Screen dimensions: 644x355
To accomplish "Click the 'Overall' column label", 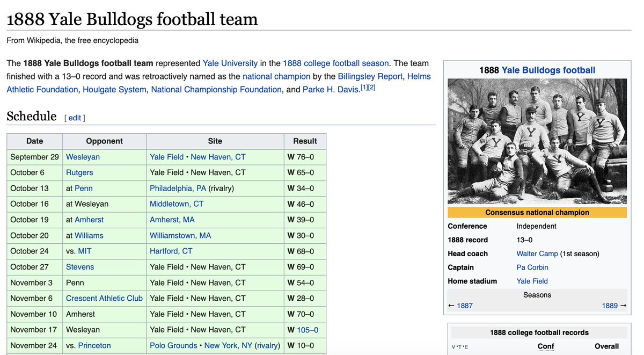I will pyautogui.click(x=607, y=346).
